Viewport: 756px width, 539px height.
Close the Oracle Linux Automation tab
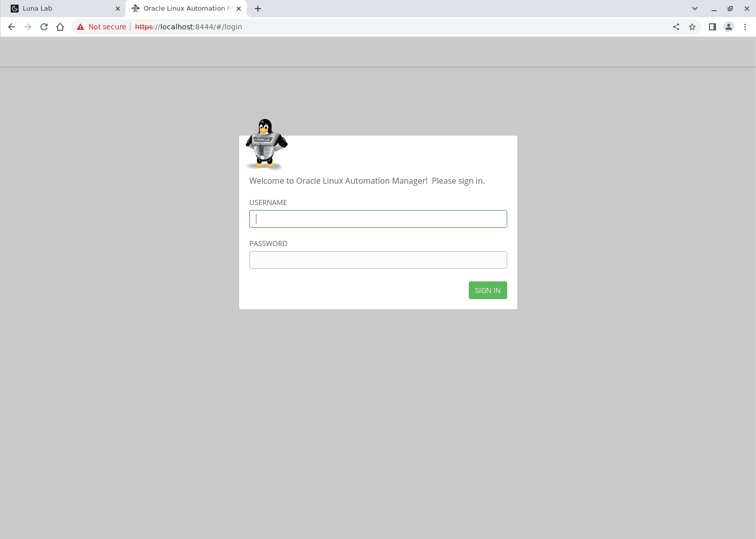(x=239, y=9)
